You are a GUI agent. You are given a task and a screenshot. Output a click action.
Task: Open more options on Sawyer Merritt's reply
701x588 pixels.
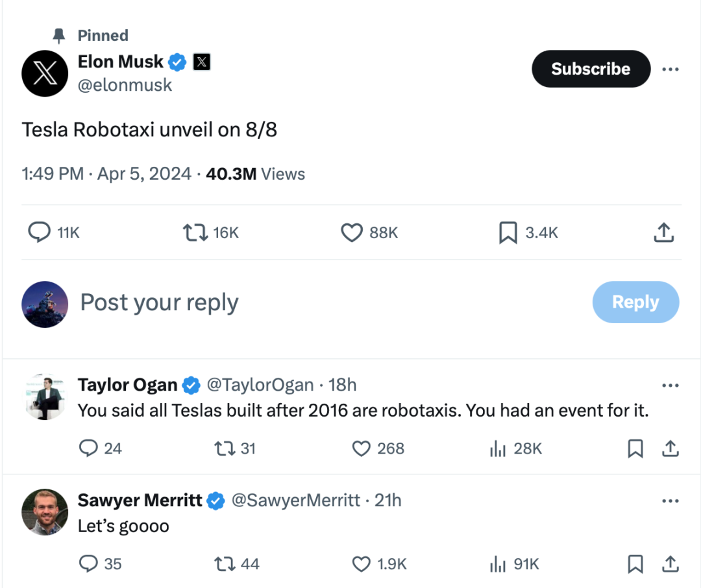click(670, 501)
